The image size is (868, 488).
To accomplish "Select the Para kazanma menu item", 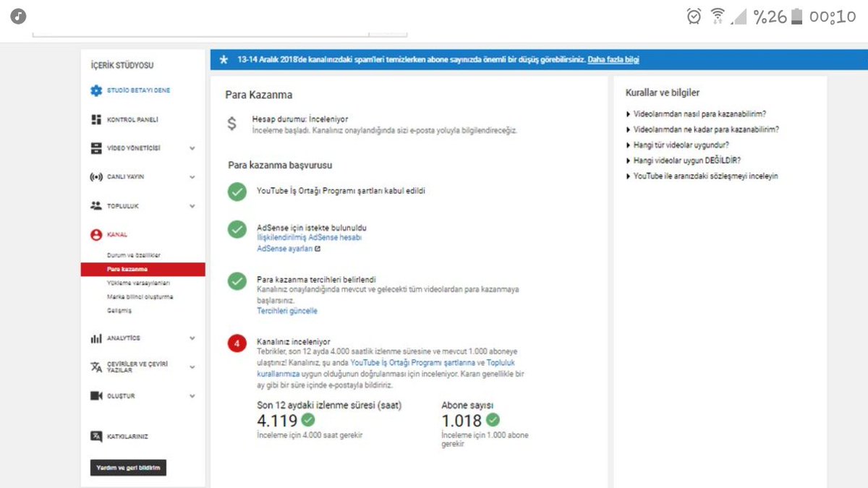I will coord(143,269).
